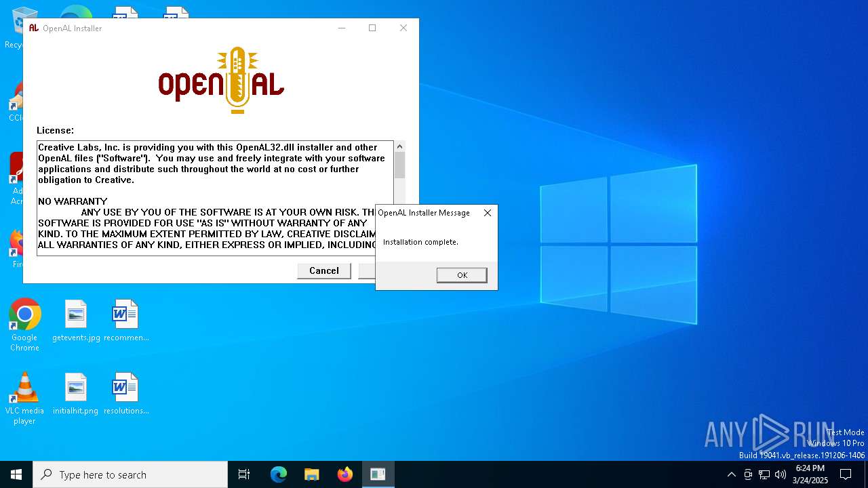Open the taskbar clock and date
Viewport: 868px width, 488px height.
(810, 474)
